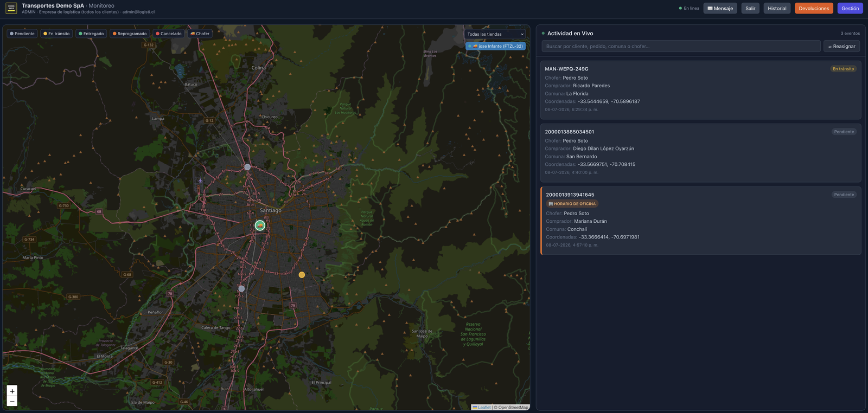868x413 pixels.
Task: Open order card MAN-WEPQ-249G
Action: click(x=700, y=90)
